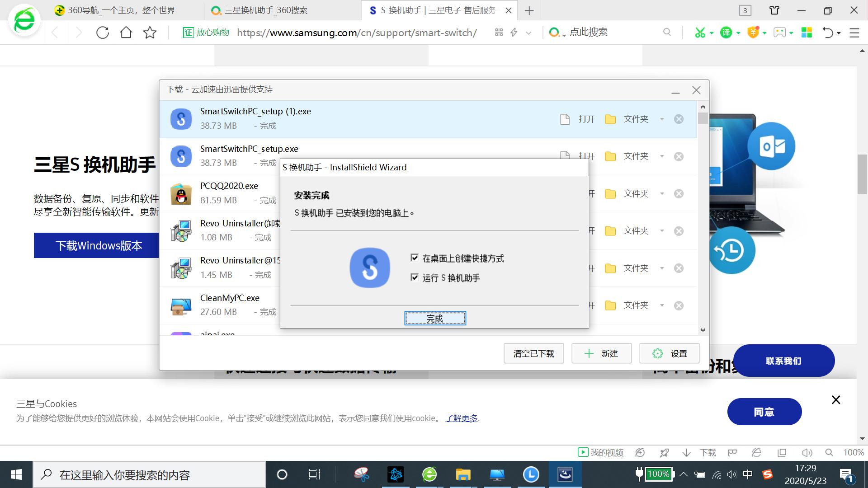Click the translate icon in toolbar

coord(726,33)
